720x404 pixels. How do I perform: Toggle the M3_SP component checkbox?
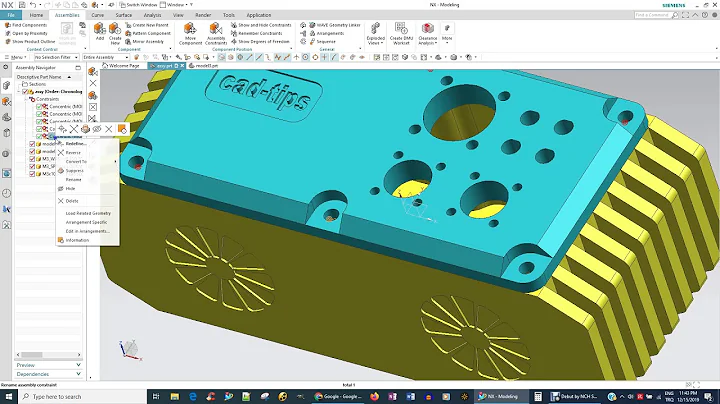coord(32,166)
